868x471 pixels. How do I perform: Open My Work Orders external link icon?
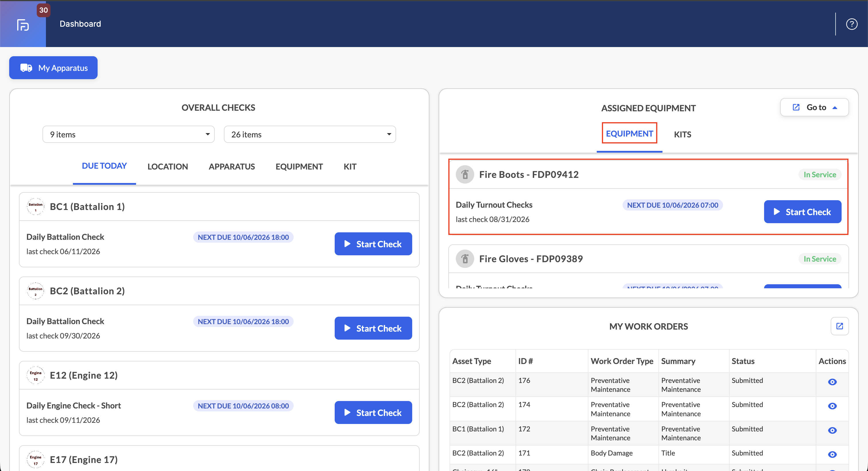839,326
